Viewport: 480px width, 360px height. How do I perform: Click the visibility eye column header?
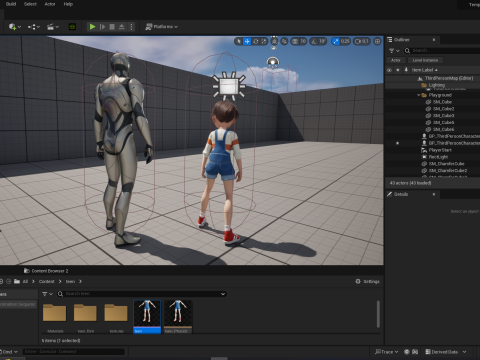click(x=389, y=70)
